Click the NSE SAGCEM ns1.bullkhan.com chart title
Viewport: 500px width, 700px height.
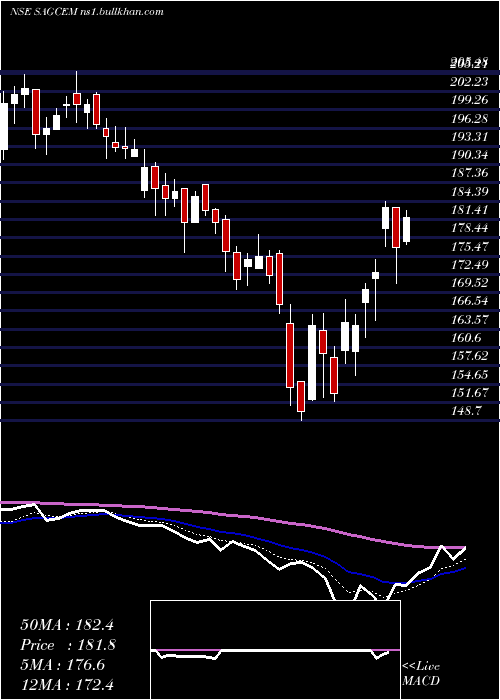pos(87,12)
